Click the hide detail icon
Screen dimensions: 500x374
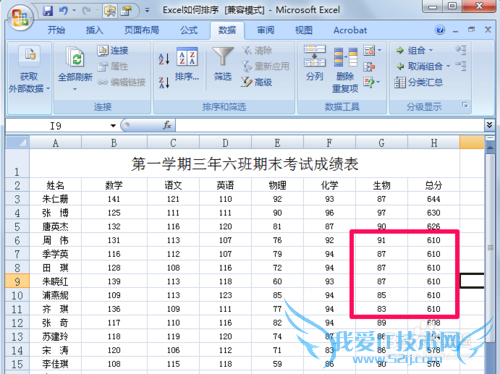(x=461, y=65)
